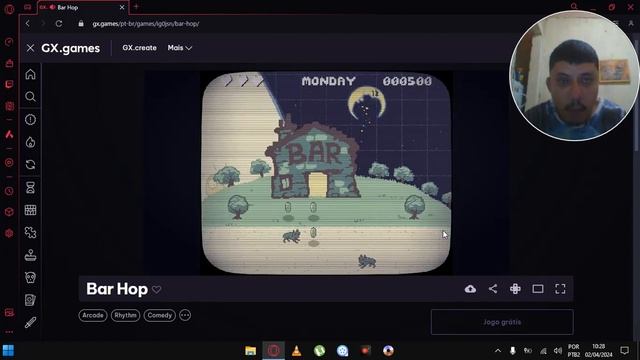Open notifications icon in taskbar

tap(624, 350)
